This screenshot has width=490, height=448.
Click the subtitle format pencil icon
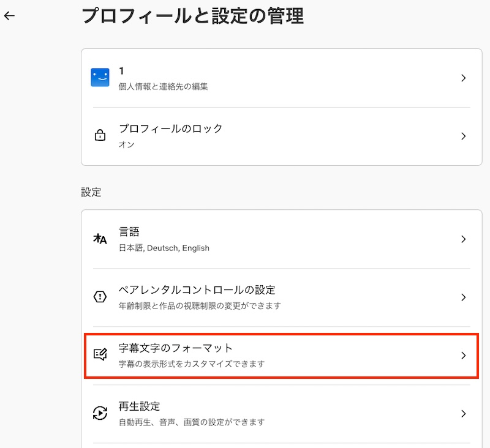click(x=100, y=354)
